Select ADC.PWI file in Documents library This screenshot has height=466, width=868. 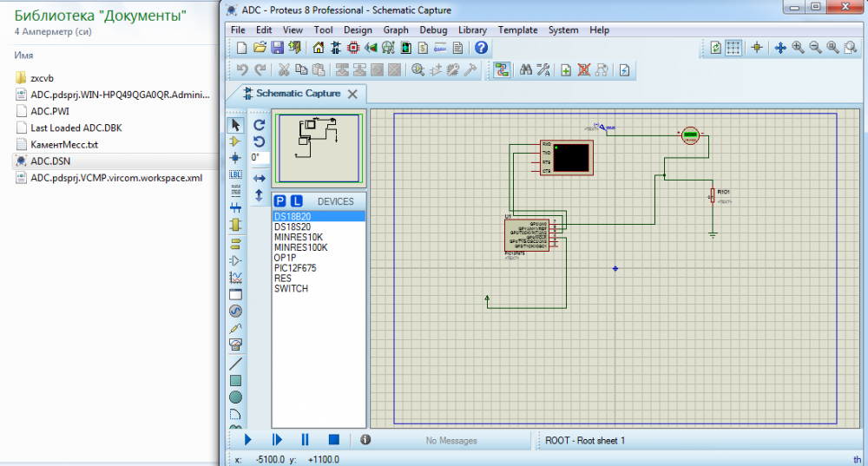49,111
